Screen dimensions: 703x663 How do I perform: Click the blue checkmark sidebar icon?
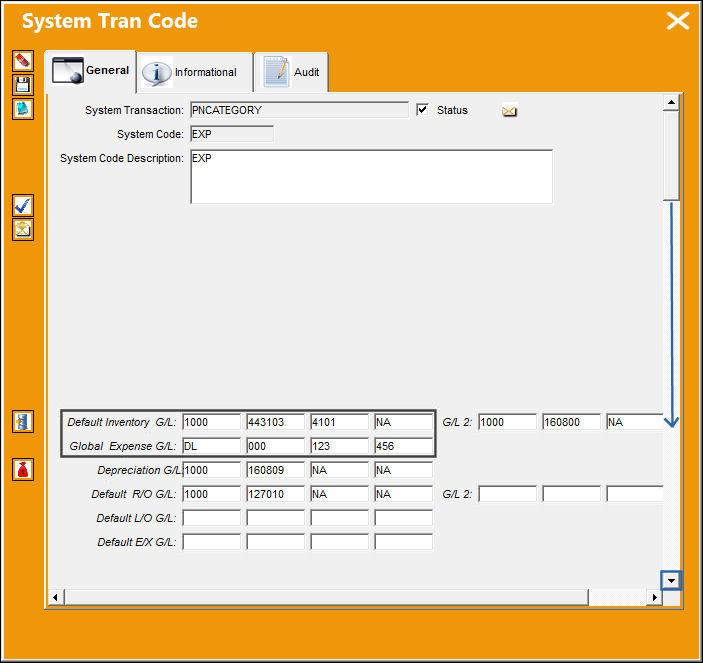coord(23,206)
